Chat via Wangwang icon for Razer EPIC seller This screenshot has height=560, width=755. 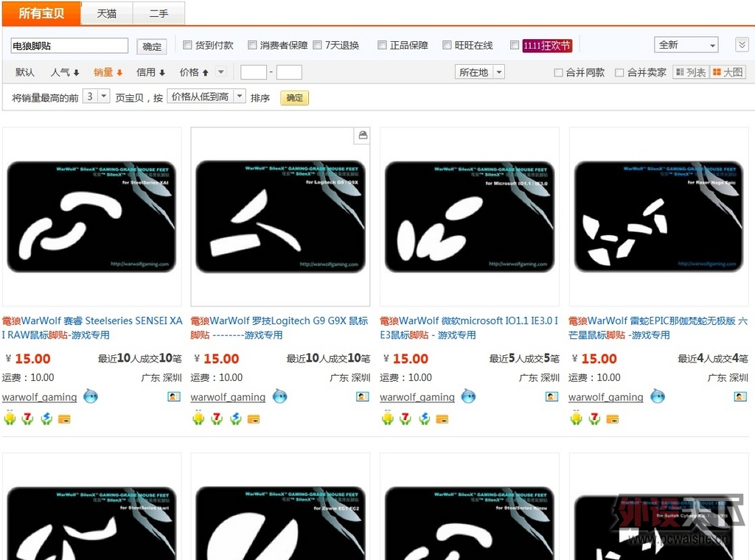tap(658, 396)
